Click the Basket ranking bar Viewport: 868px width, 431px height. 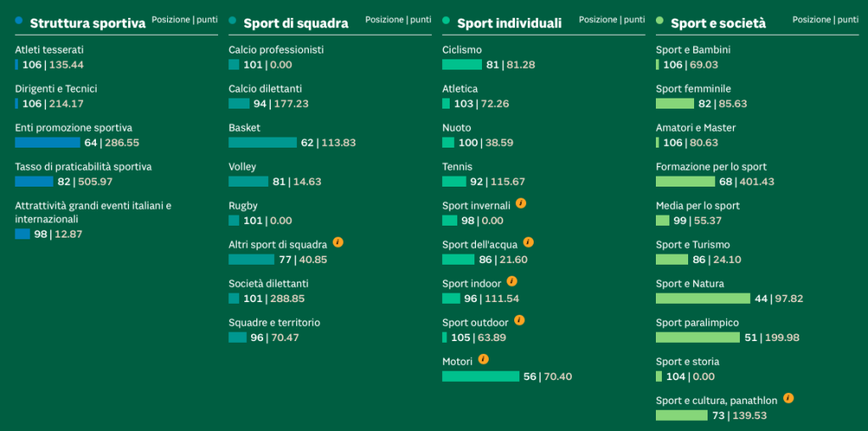click(262, 143)
